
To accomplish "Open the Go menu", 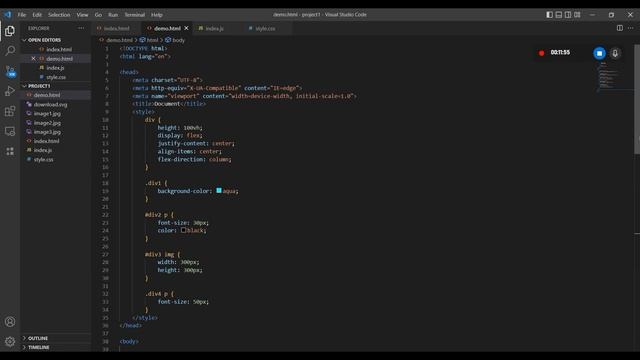I will tap(98, 15).
